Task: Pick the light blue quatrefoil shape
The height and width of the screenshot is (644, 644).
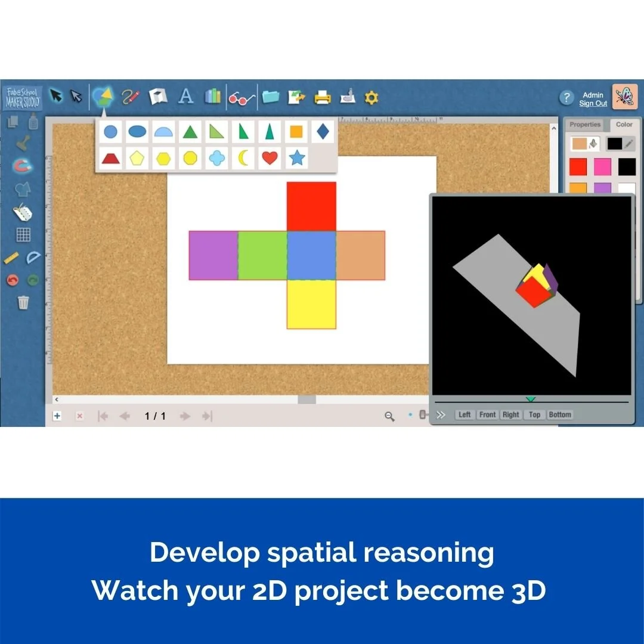Action: coord(216,158)
